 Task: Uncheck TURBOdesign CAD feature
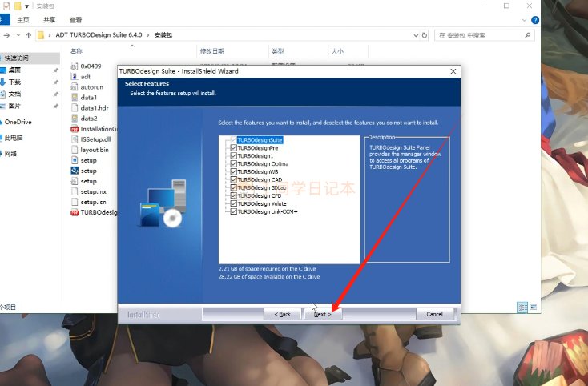234,179
